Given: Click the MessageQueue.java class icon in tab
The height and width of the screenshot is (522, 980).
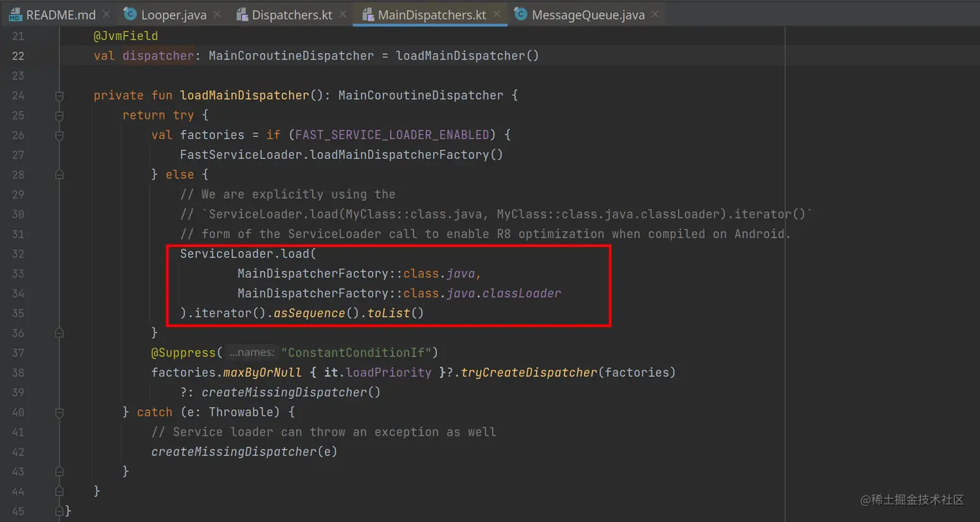Looking at the screenshot, I should [x=520, y=14].
